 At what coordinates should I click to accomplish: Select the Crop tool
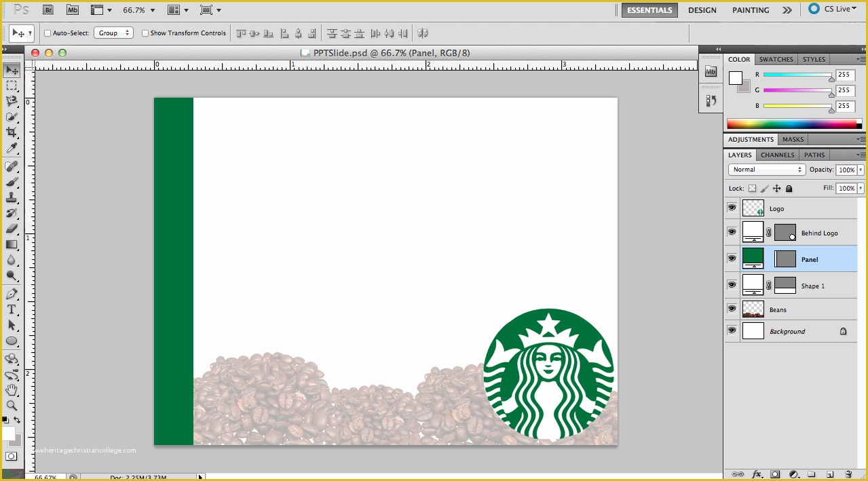(x=12, y=132)
